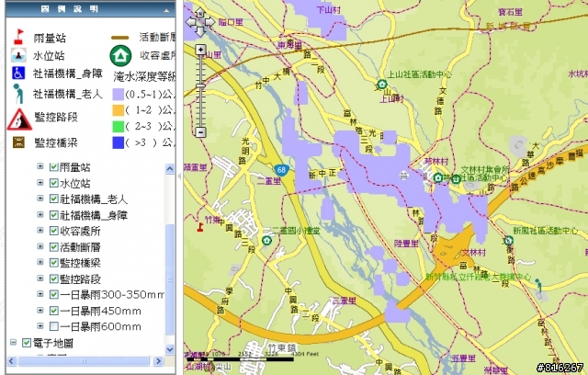The width and height of the screenshot is (588, 375).
Task: Click the 新鳳社區活動中心 shelter marker
Action: click(508, 240)
